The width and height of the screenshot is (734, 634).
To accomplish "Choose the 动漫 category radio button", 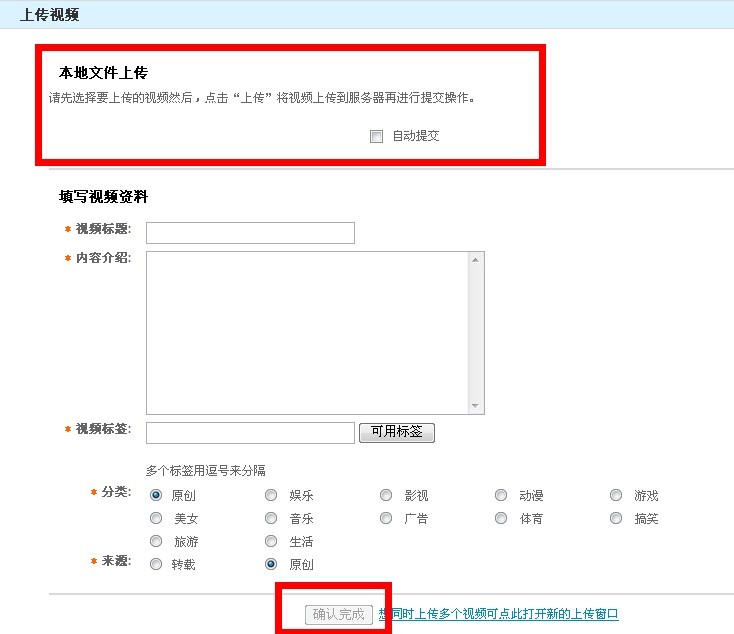I will [501, 495].
